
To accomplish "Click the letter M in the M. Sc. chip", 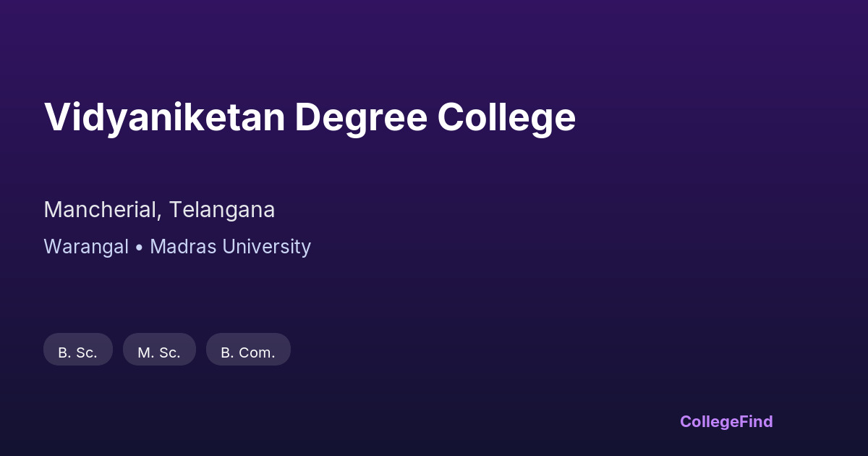I will click(143, 353).
